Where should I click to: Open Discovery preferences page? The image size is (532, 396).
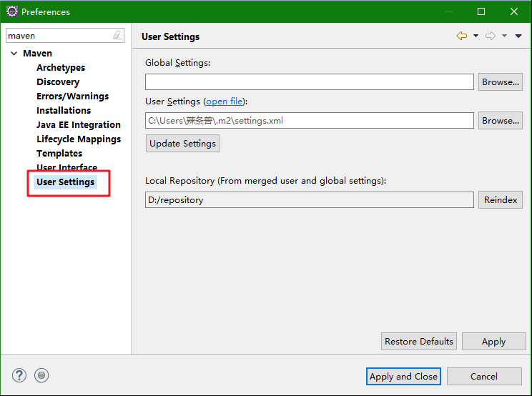pos(58,81)
